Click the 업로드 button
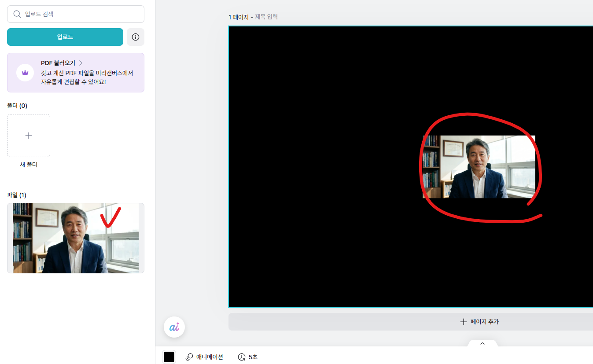593x364 pixels. pyautogui.click(x=65, y=37)
